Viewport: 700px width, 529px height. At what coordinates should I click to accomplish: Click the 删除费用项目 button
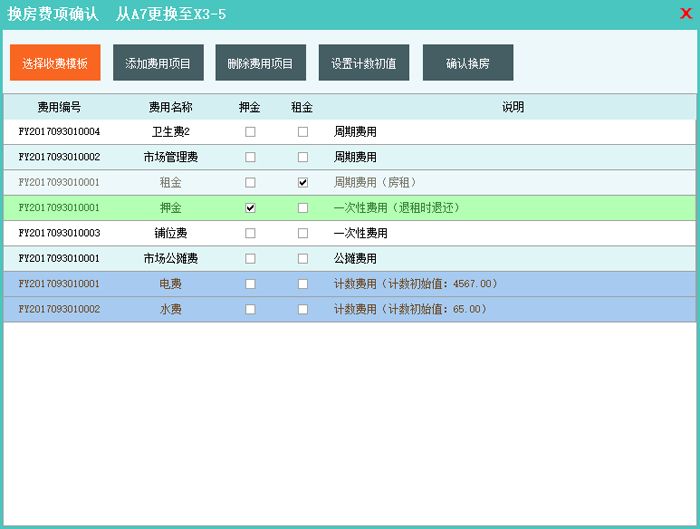pos(260,63)
